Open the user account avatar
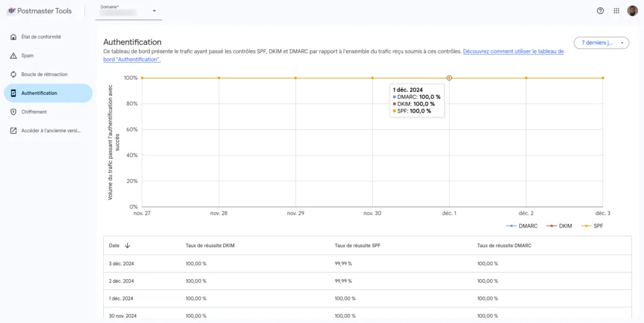This screenshot has width=644, height=323. [x=632, y=11]
